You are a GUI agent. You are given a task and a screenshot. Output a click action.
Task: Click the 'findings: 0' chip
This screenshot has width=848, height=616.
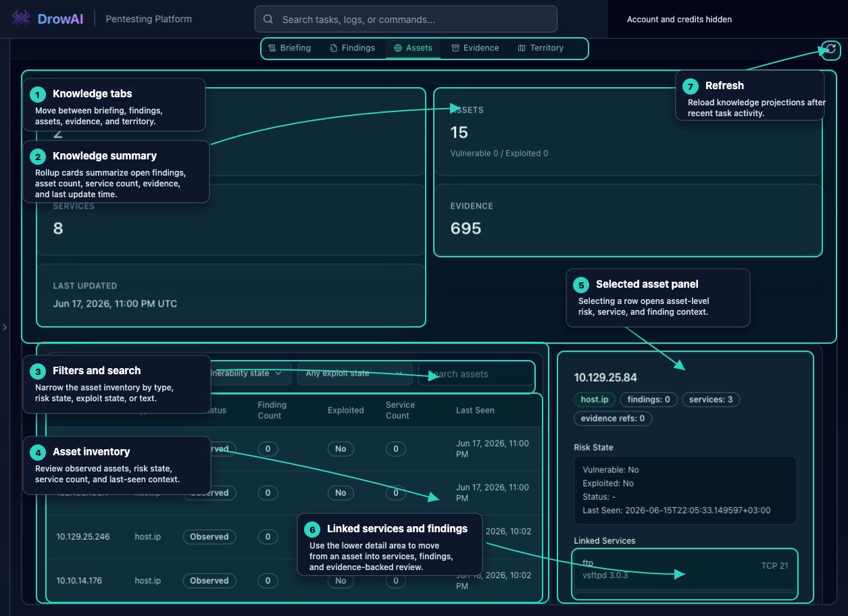point(649,399)
